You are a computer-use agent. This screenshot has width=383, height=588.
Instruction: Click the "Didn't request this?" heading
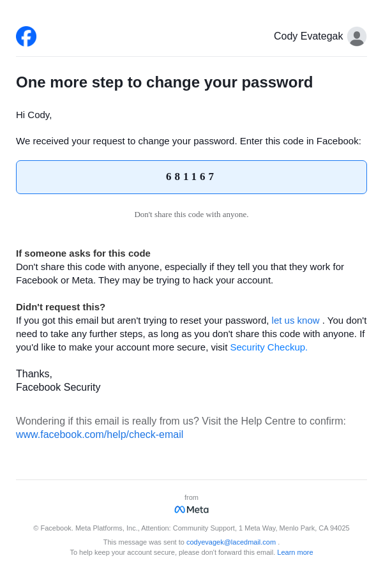point(61,307)
